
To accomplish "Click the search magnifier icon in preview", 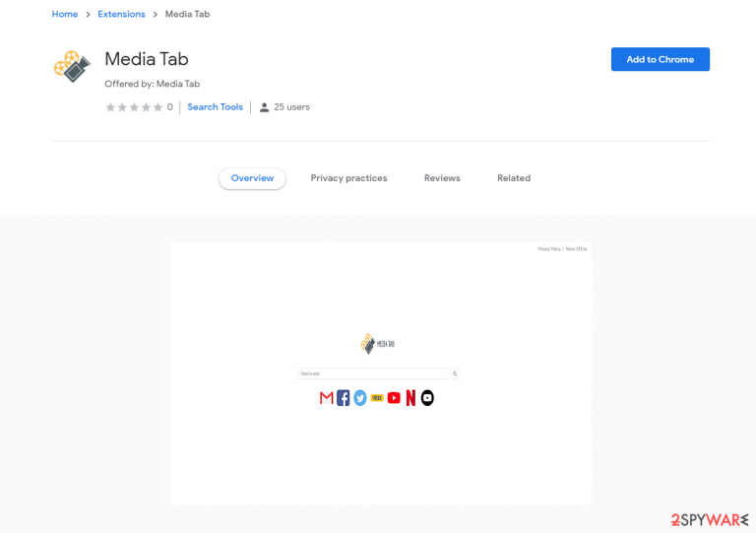I will 455,373.
